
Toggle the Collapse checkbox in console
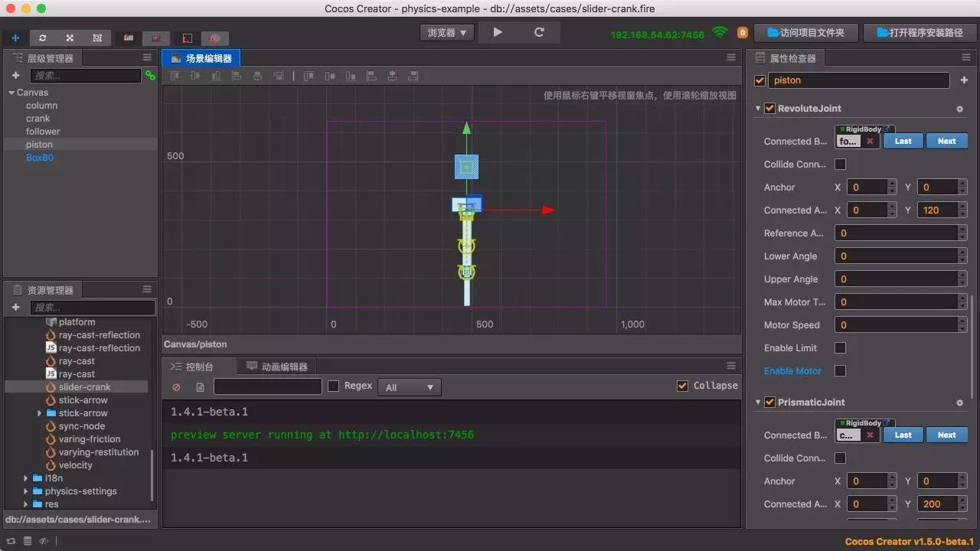click(x=682, y=386)
